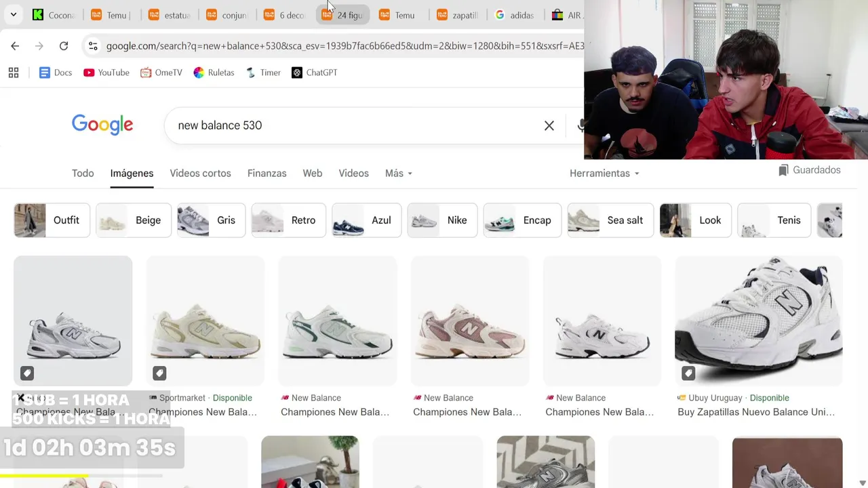The image size is (868, 488).
Task: Click product tag icon on beige shoe
Action: click(x=159, y=373)
